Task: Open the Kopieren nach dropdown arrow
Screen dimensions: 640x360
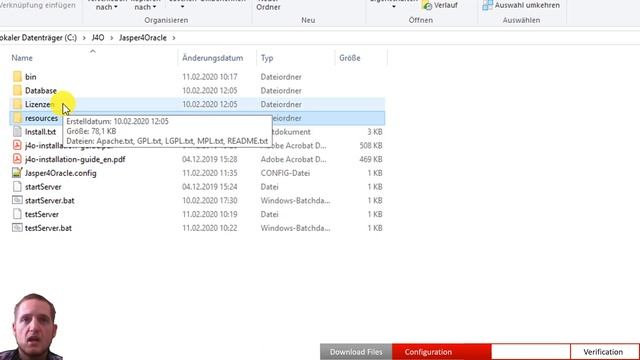Action: 154,7
